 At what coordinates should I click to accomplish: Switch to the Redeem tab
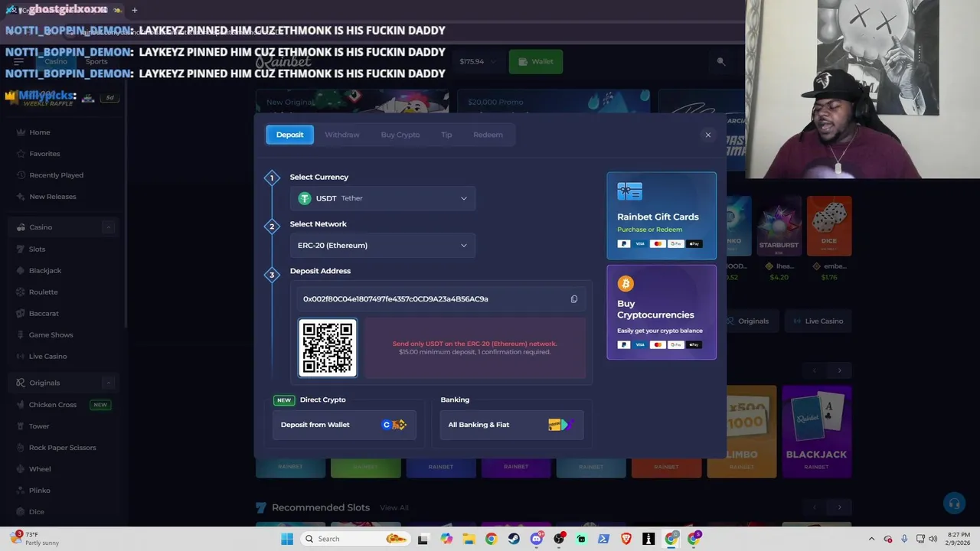coord(488,135)
